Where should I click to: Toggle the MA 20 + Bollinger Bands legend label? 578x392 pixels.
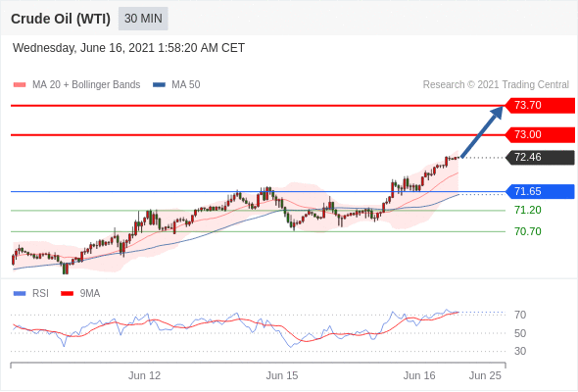[x=86, y=85]
